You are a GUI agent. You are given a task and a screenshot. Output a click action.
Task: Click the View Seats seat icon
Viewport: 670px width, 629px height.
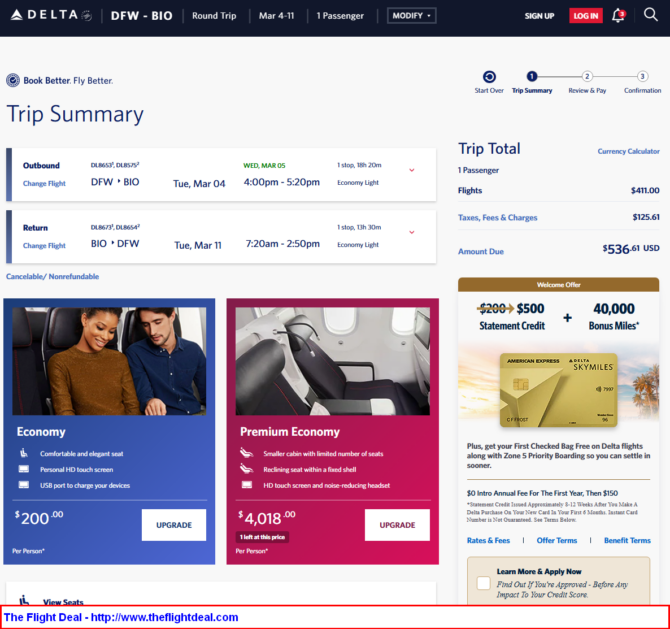coord(24,601)
